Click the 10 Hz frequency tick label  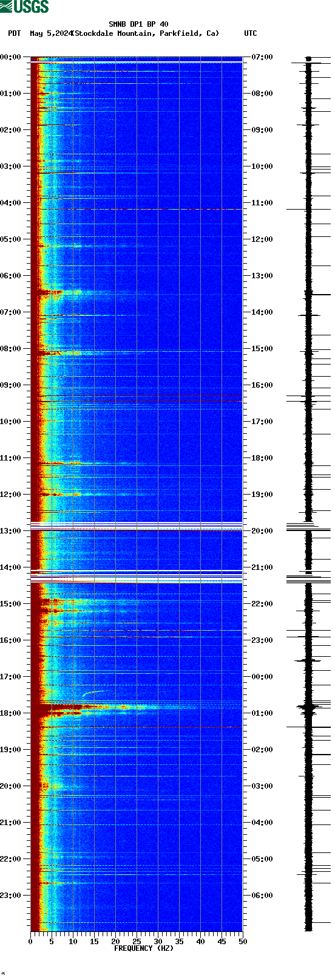(x=73, y=942)
